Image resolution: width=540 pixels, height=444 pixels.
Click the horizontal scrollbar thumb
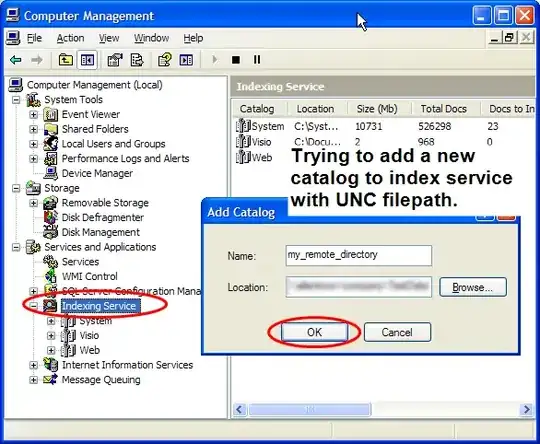310,409
